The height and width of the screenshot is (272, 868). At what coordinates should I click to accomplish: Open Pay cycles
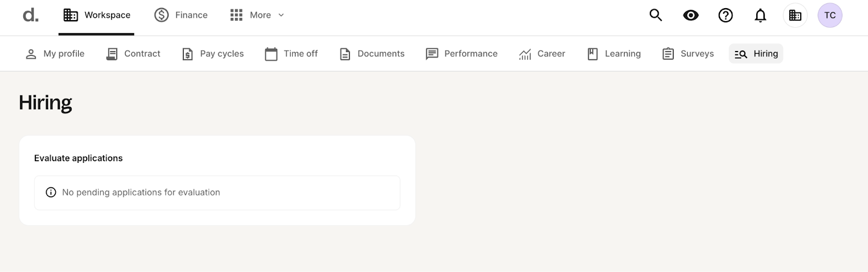[213, 54]
